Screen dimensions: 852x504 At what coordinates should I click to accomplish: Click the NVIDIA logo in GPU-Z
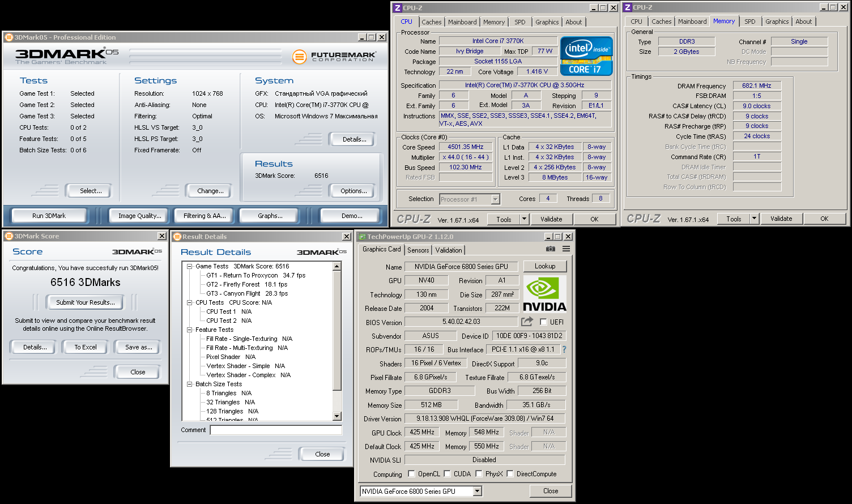544,293
